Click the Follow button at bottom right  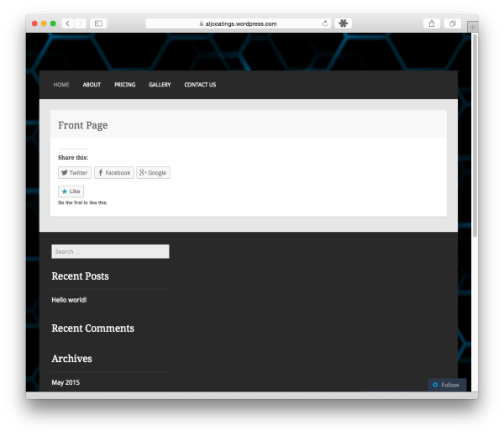pos(446,385)
